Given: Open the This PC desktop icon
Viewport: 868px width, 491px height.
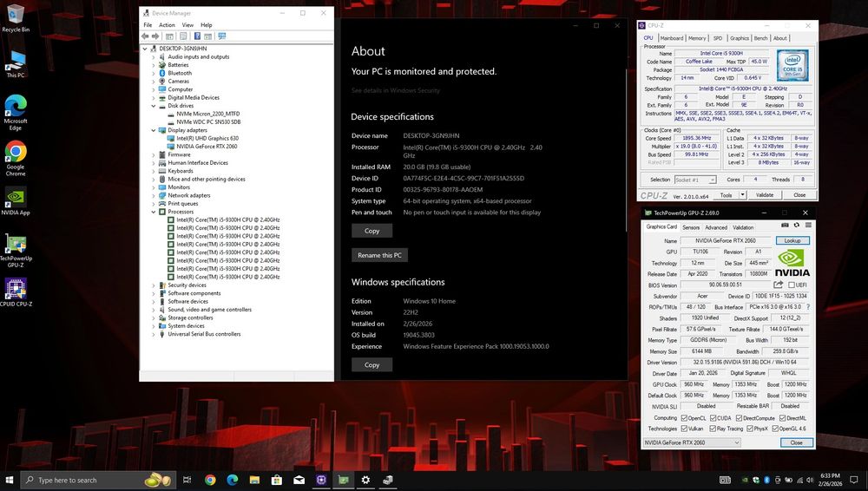Looking at the screenshot, I should point(16,64).
